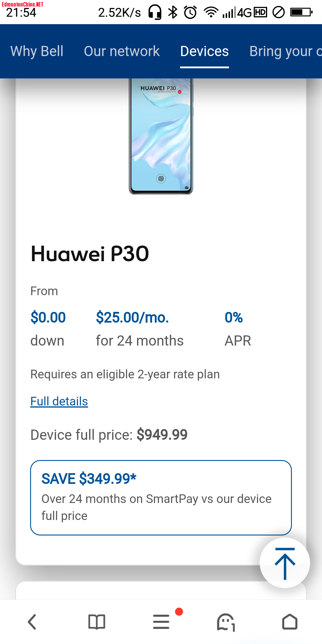Image resolution: width=322 pixels, height=644 pixels.
Task: Open the Full details link
Action: (x=59, y=401)
